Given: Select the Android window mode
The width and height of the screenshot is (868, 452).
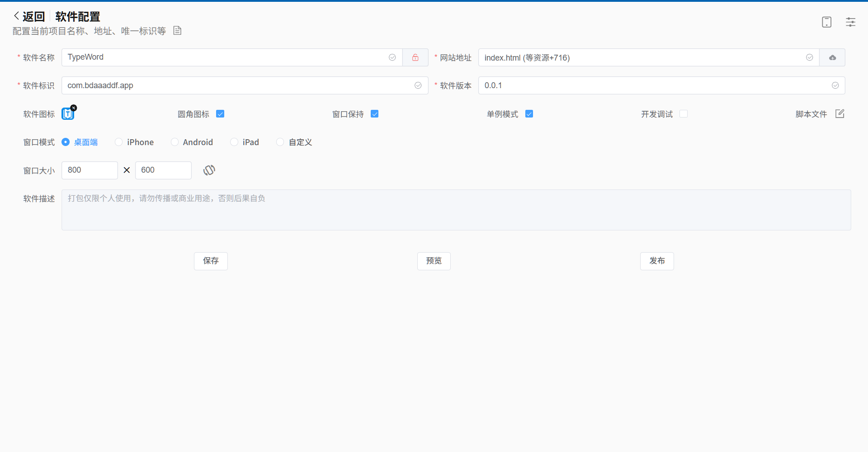Looking at the screenshot, I should (175, 142).
